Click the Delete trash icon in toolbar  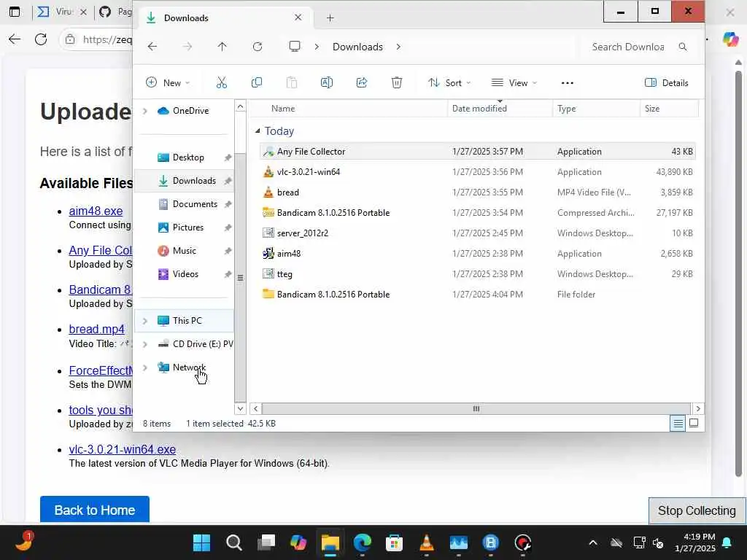(x=396, y=83)
